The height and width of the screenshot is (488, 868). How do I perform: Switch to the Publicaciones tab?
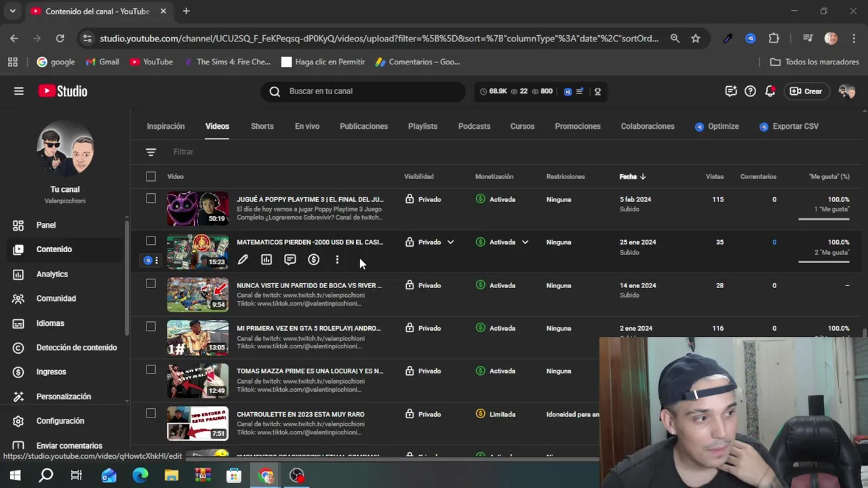(x=363, y=126)
